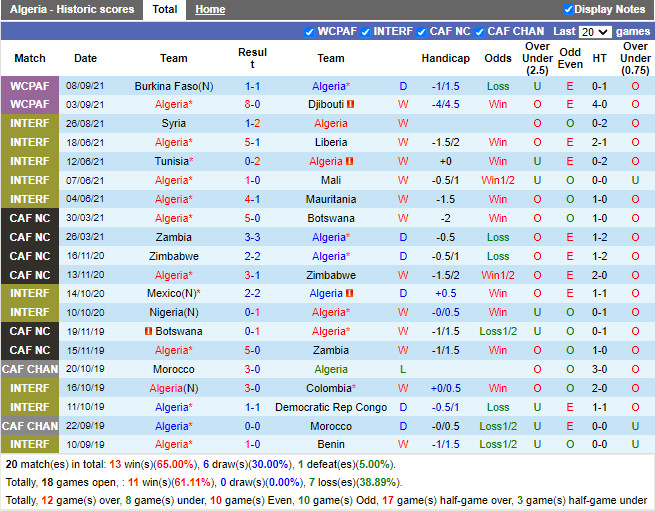Screen dimensions: 655x511
Task: Toggle the Display Notes checkbox
Action: pos(568,9)
